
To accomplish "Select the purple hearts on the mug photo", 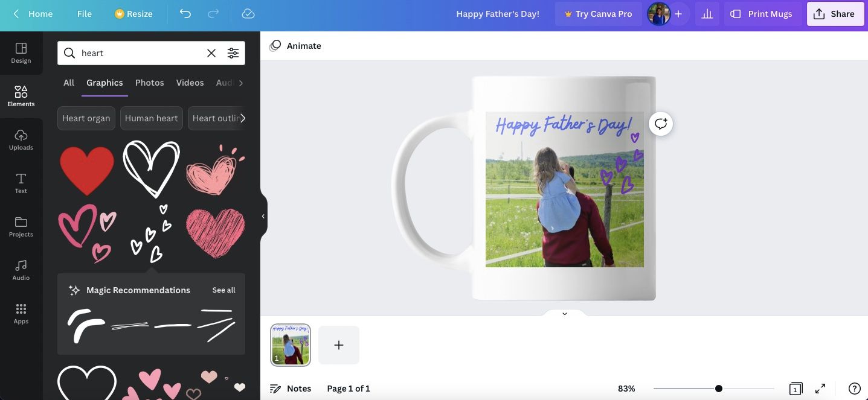I will (622, 163).
